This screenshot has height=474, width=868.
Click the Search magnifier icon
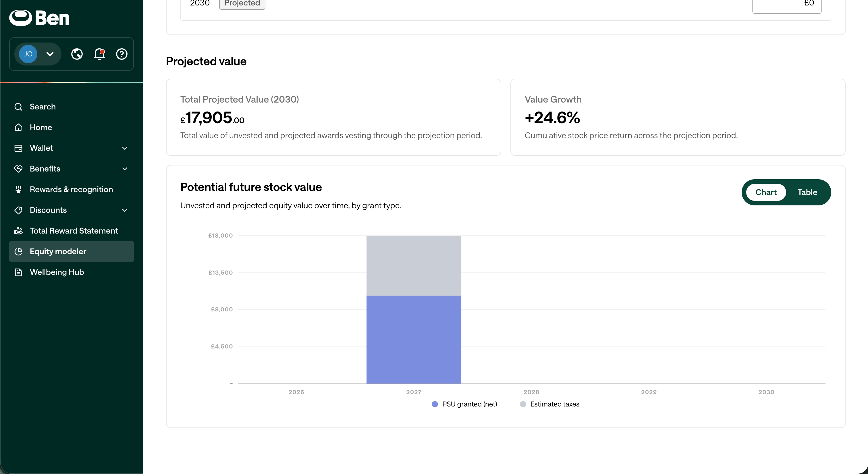coord(19,107)
